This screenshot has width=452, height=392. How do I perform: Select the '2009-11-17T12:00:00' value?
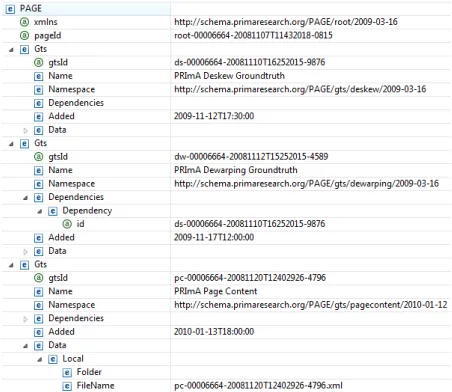[x=214, y=237]
